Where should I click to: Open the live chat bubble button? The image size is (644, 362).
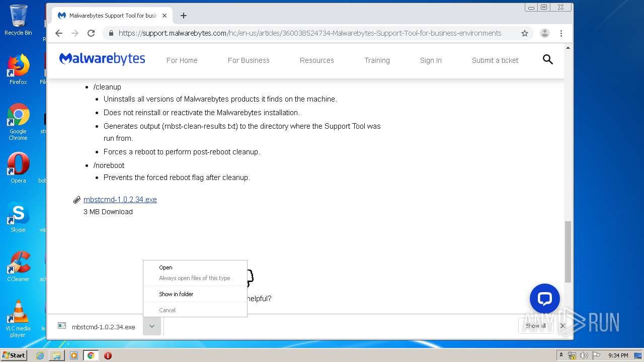pos(545,299)
